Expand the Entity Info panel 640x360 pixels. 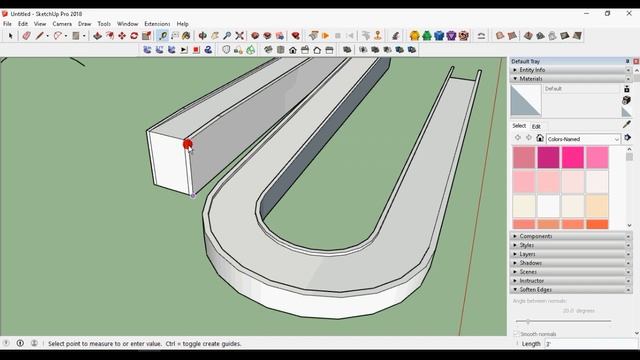571,70
